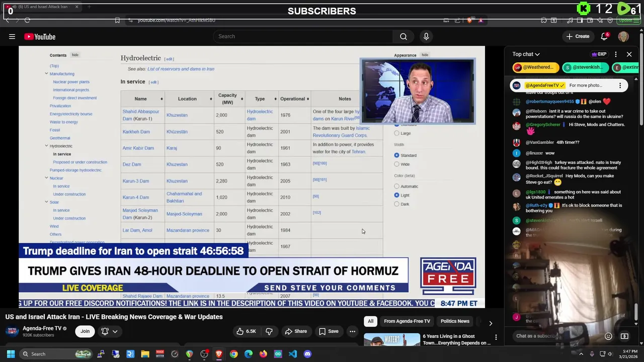The width and height of the screenshot is (644, 362).
Task: Go back in the browser
Action: (x=7, y=20)
